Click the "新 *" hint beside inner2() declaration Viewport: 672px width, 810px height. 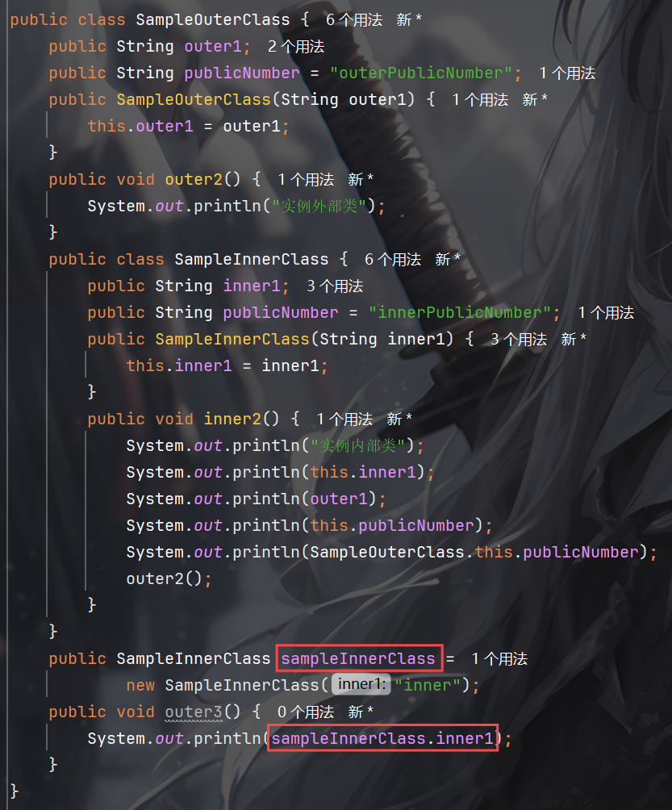399,420
